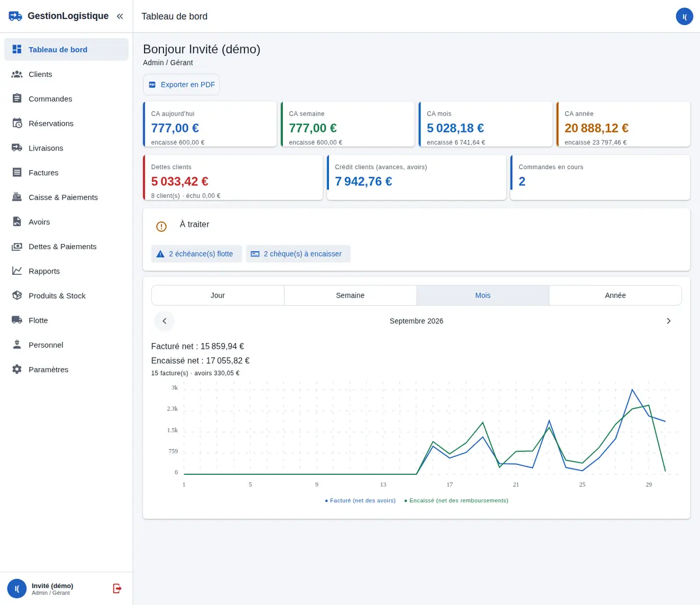Screen dimensions: 700x605
Task: Log out using the red exit icon
Action: 117,588
